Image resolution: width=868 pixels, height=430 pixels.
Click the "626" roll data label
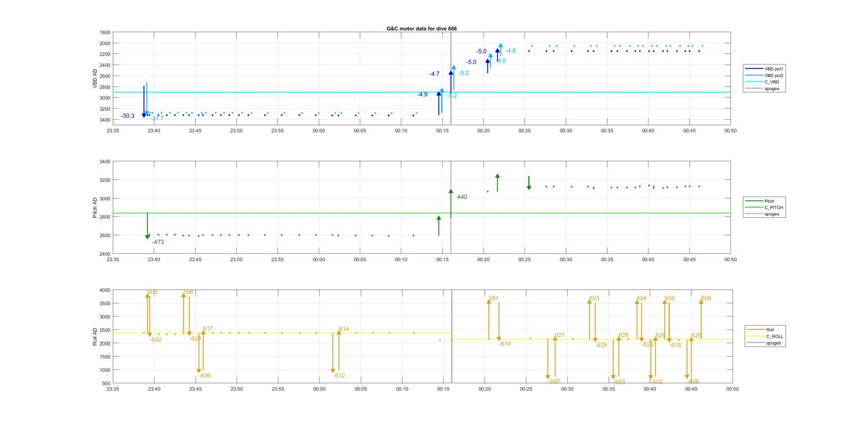coord(624,335)
